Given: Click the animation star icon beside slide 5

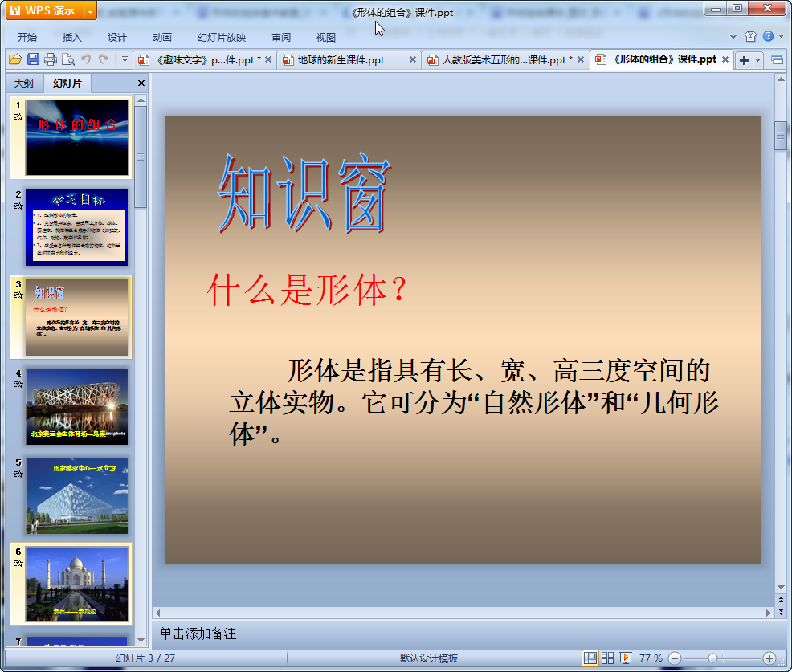Looking at the screenshot, I should 18,474.
